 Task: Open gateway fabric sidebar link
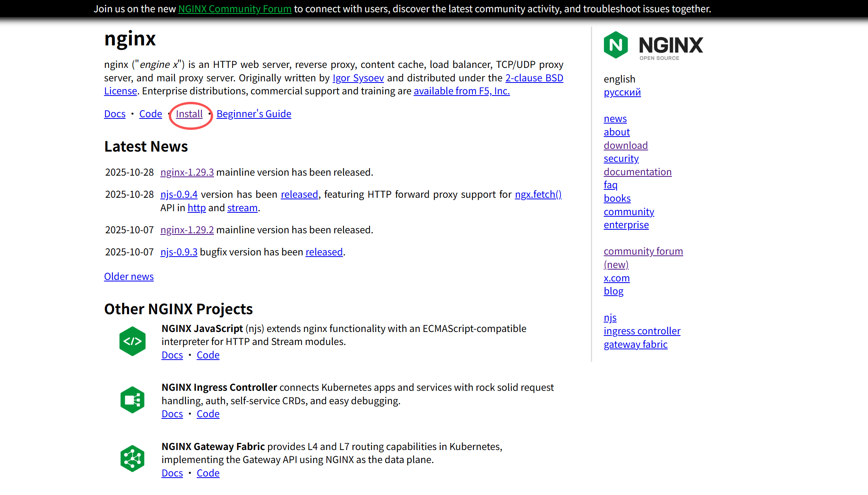tap(636, 345)
